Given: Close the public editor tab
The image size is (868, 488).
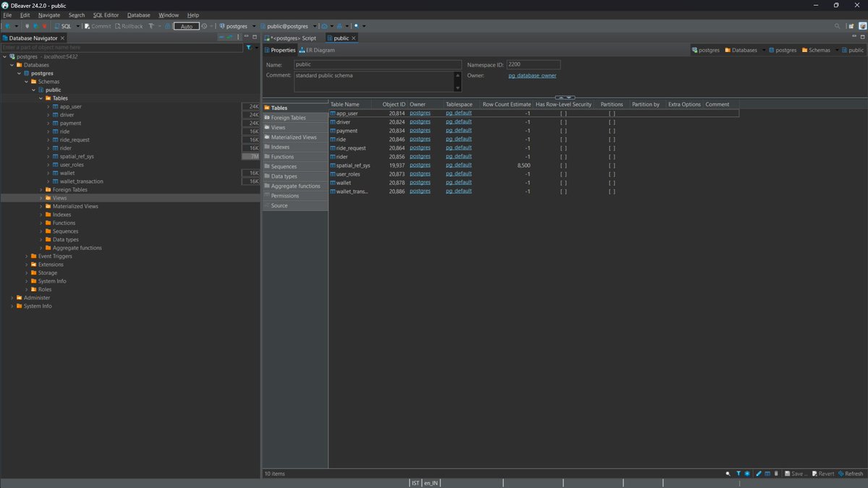Looking at the screenshot, I should (x=354, y=38).
